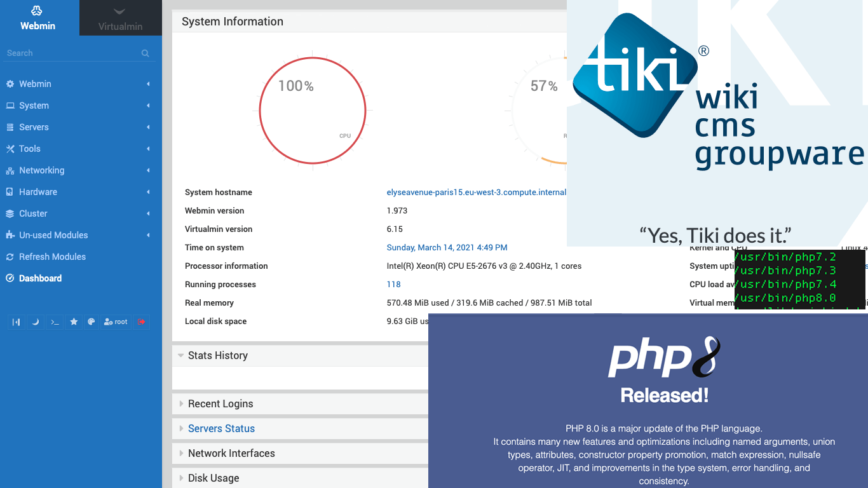Expand the Webmin menu category
The image size is (868, 488).
[81, 84]
